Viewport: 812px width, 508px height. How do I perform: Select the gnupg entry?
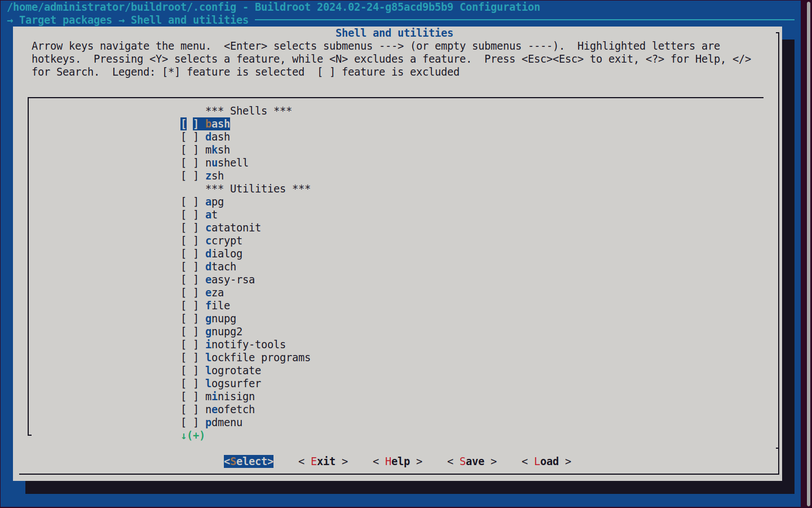(x=220, y=319)
